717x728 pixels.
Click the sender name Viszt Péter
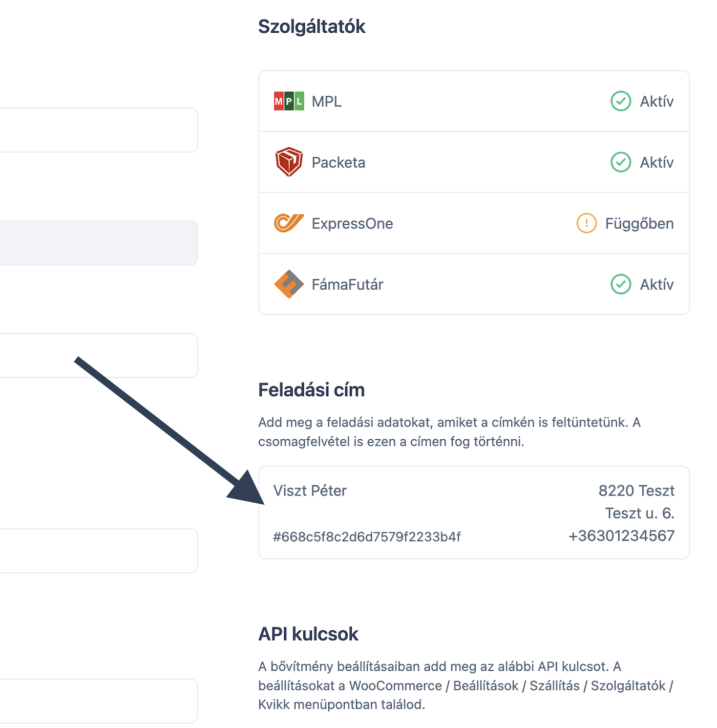click(x=310, y=491)
